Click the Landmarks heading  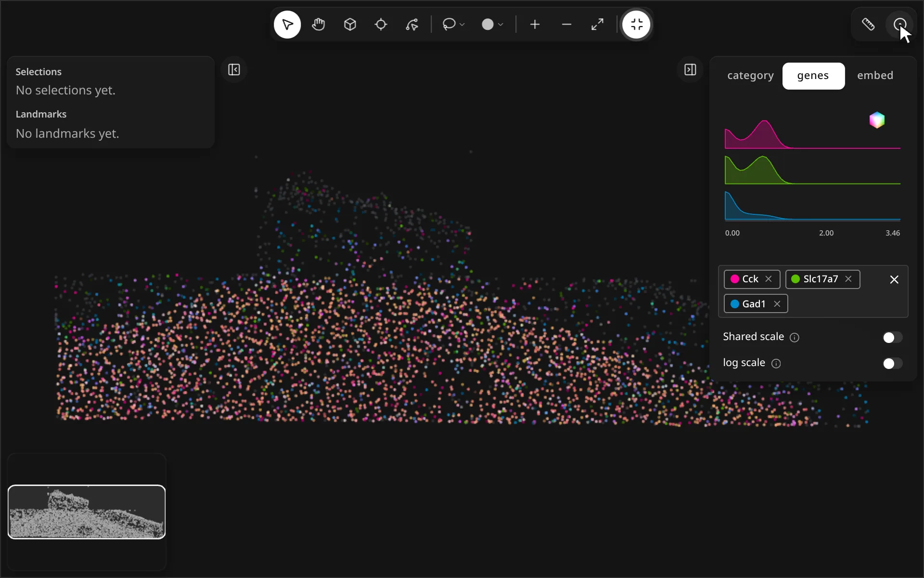(41, 114)
